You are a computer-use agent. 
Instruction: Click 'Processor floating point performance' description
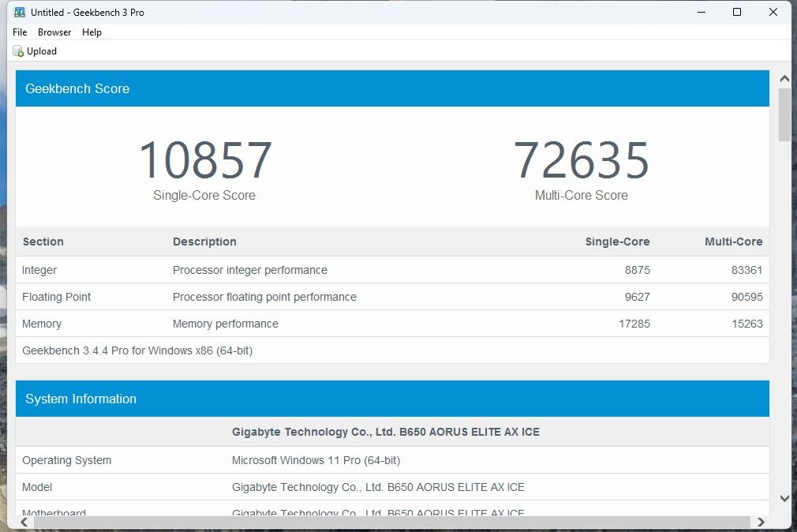(x=264, y=297)
